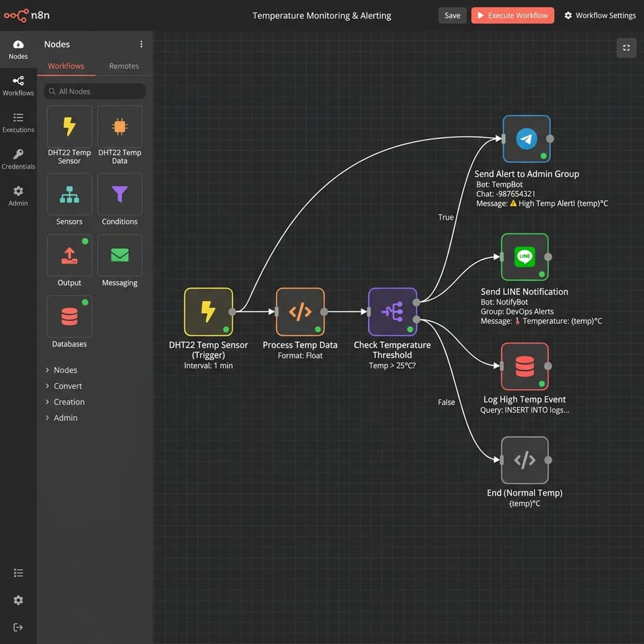
Task: Click the Save button
Action: 452,16
